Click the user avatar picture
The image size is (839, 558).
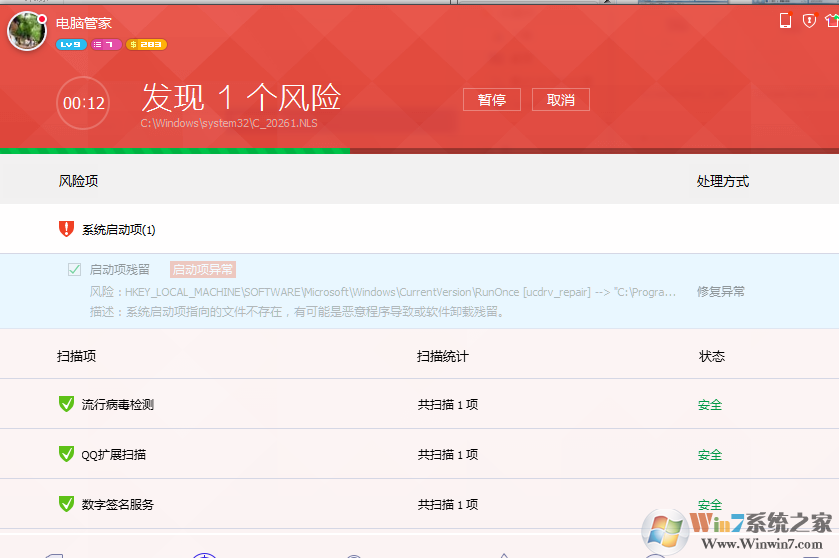[x=27, y=31]
